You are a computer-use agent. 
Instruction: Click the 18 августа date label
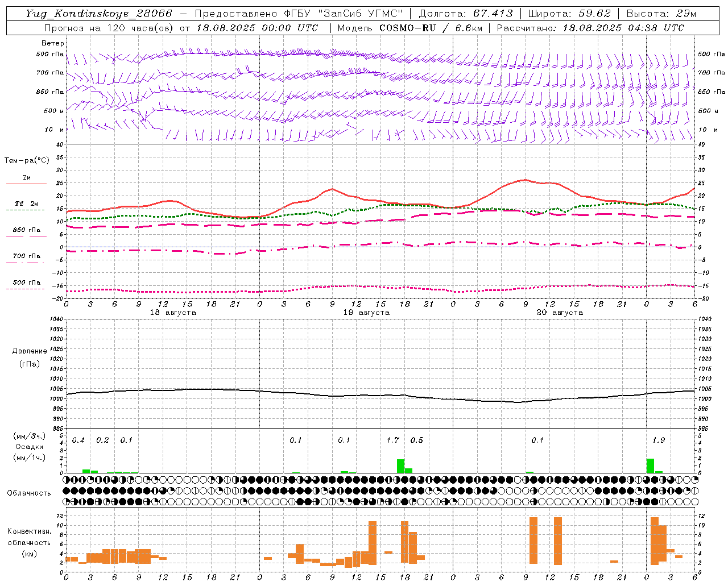pyautogui.click(x=173, y=313)
